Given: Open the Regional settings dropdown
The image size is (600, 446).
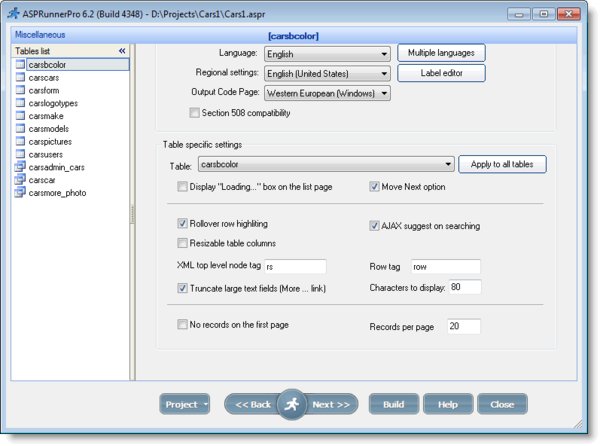Looking at the screenshot, I should (x=327, y=73).
